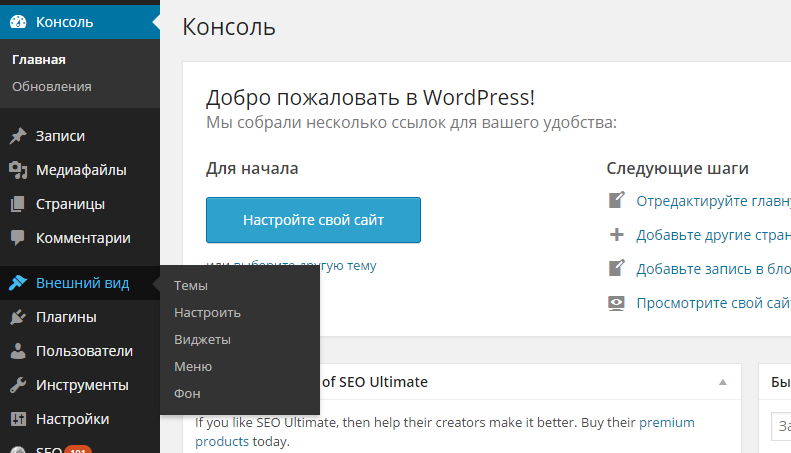Open the Плагины menu
The height and width of the screenshot is (453, 791).
pos(80,317)
